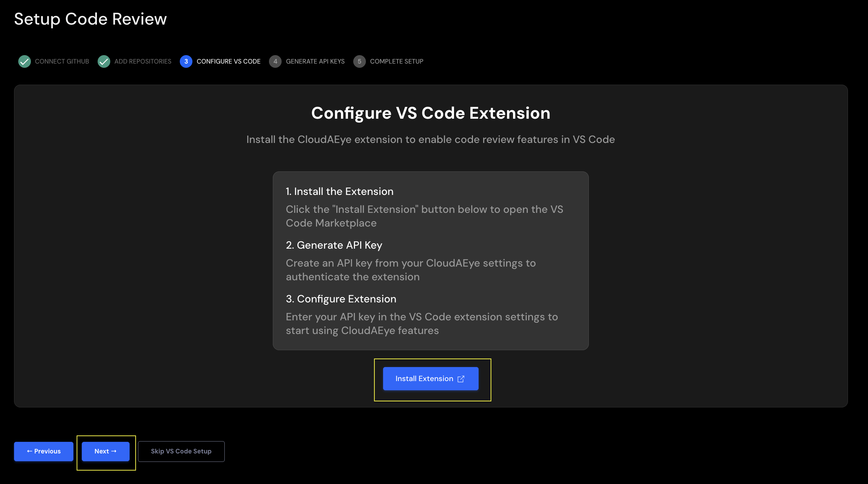
Task: Click the Install Extension button
Action: click(430, 379)
